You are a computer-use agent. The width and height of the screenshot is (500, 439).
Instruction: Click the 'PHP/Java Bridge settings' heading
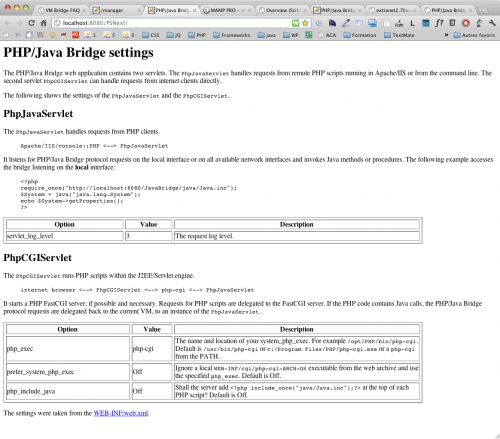click(78, 52)
